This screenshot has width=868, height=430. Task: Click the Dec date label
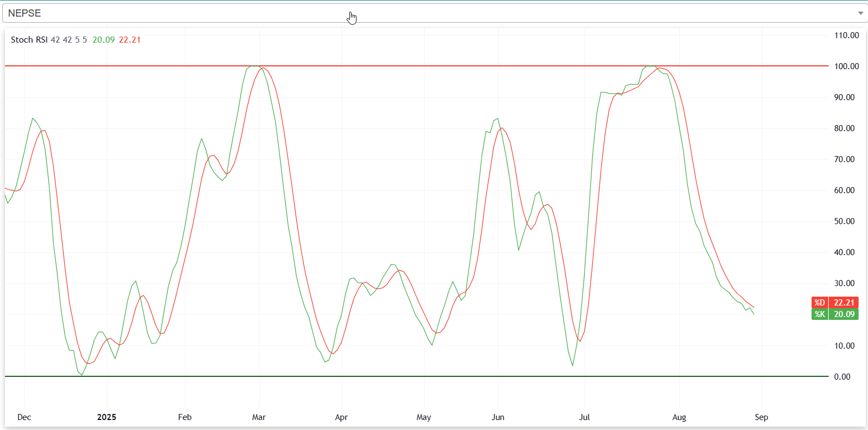(24, 417)
